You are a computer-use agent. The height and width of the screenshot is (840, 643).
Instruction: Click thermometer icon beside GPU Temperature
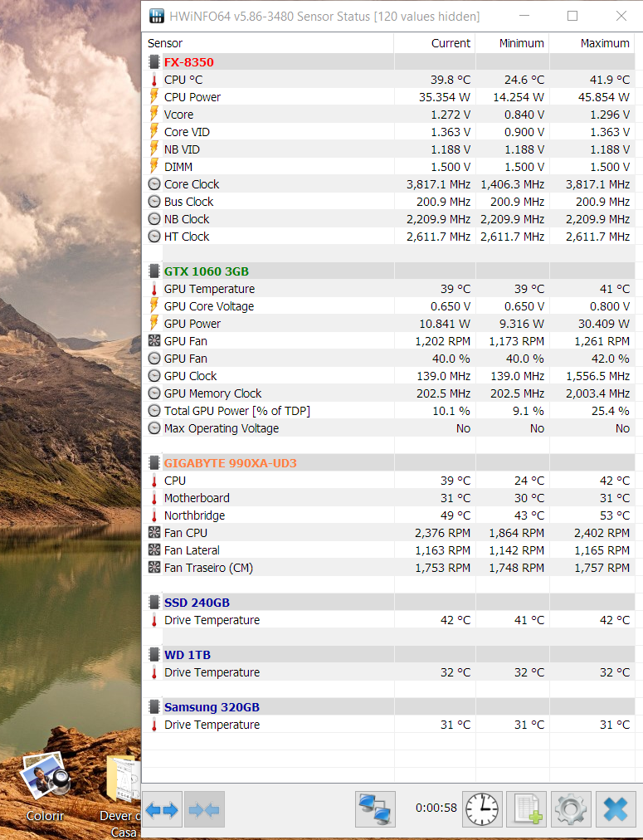click(x=154, y=289)
